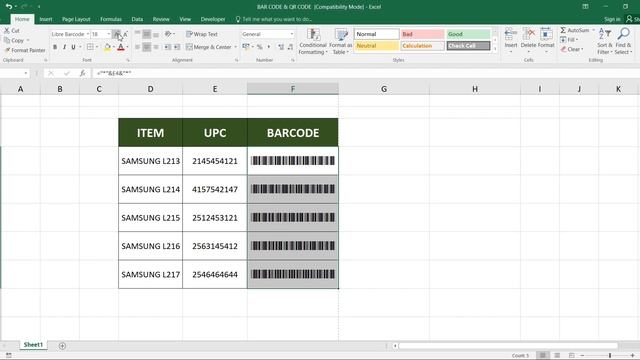
Task: Apply the Neutral cell style
Action: (x=376, y=46)
